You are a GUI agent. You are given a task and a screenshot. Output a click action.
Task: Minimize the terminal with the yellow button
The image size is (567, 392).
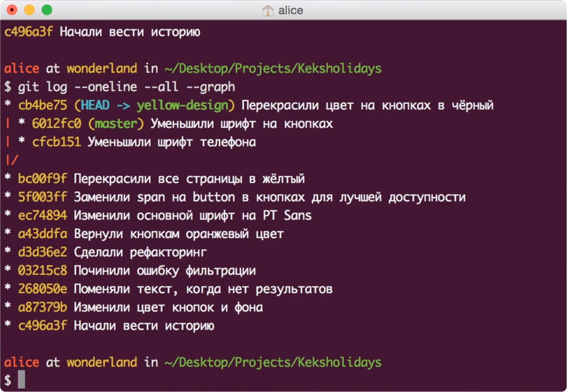[29, 10]
